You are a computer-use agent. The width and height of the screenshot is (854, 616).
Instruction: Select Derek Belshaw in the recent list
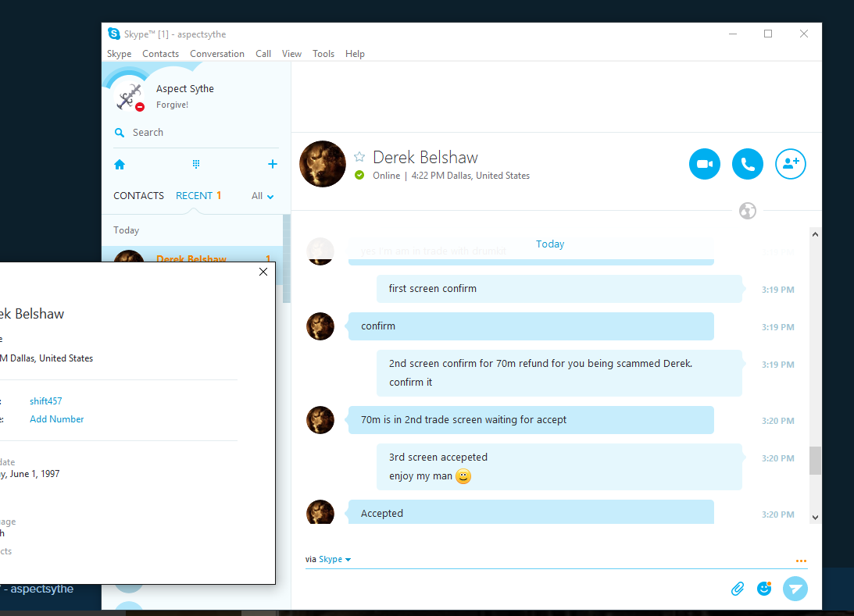(192, 255)
